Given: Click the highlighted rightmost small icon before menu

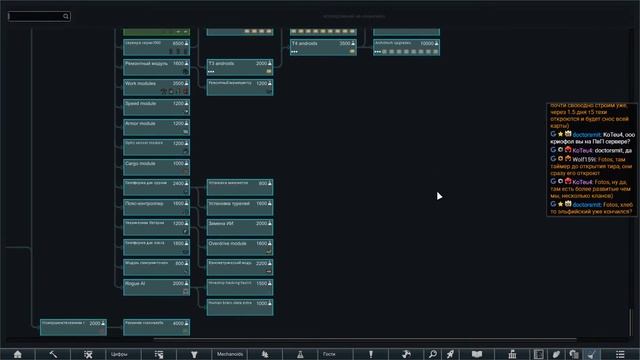Looking at the screenshot, I should click(x=591, y=354).
